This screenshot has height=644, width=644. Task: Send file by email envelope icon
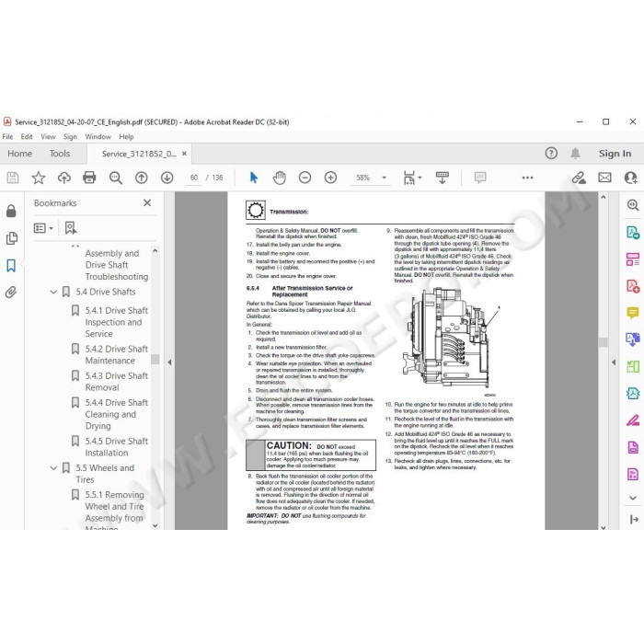point(604,178)
